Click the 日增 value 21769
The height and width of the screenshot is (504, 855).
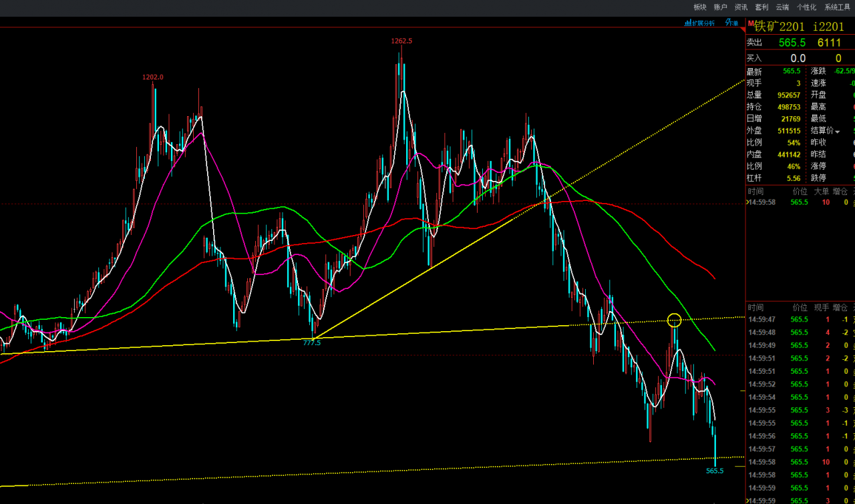(x=790, y=119)
